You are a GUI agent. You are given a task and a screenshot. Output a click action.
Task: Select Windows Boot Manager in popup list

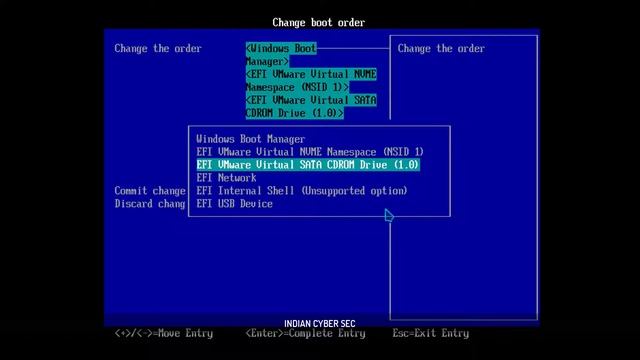(x=251, y=139)
